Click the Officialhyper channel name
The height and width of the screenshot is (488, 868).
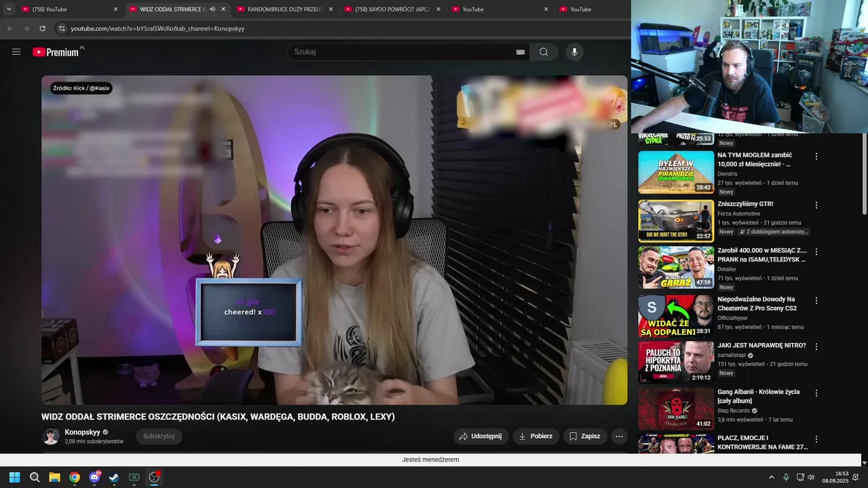pos(733,317)
